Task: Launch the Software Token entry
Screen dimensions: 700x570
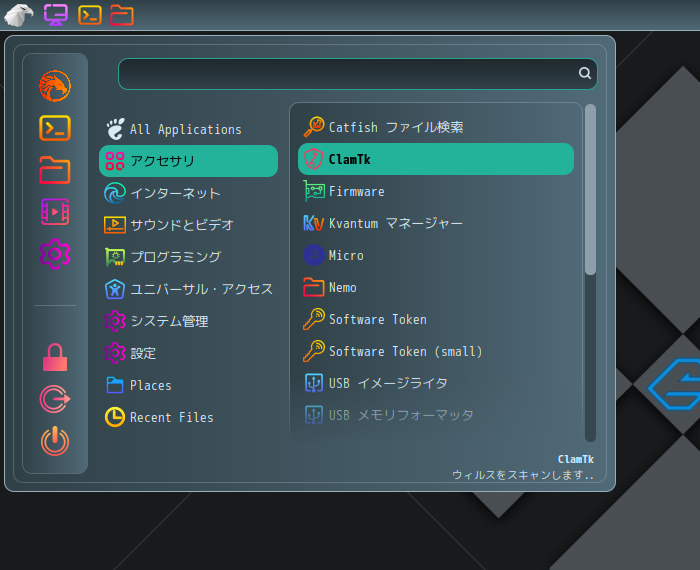Action: pyautogui.click(x=436, y=319)
